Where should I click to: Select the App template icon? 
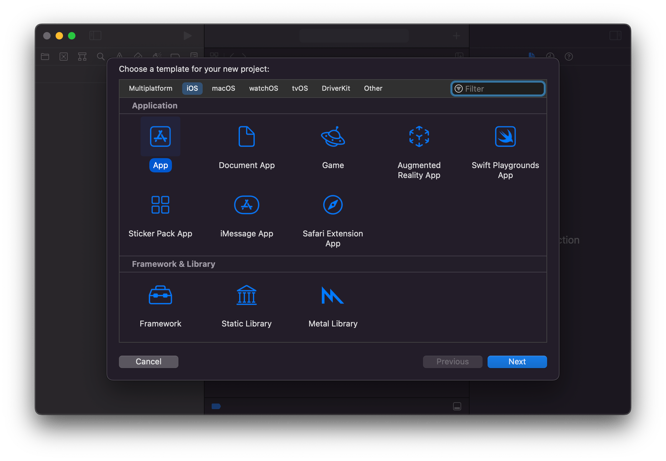pos(160,136)
